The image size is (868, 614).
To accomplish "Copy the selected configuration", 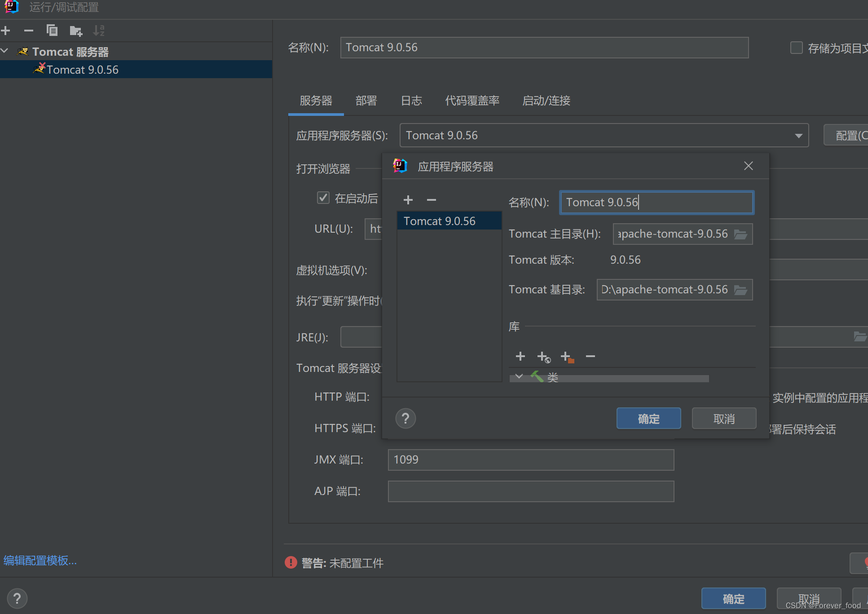I will pos(52,31).
